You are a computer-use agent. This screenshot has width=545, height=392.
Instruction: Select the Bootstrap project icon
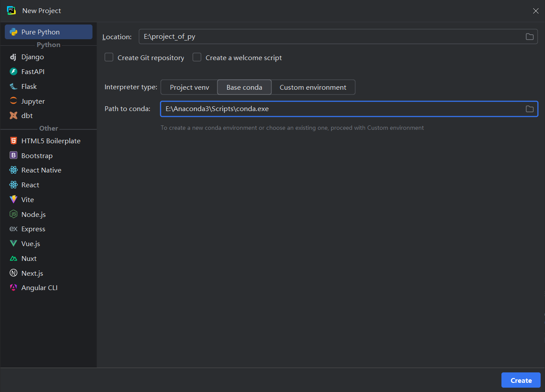click(14, 155)
